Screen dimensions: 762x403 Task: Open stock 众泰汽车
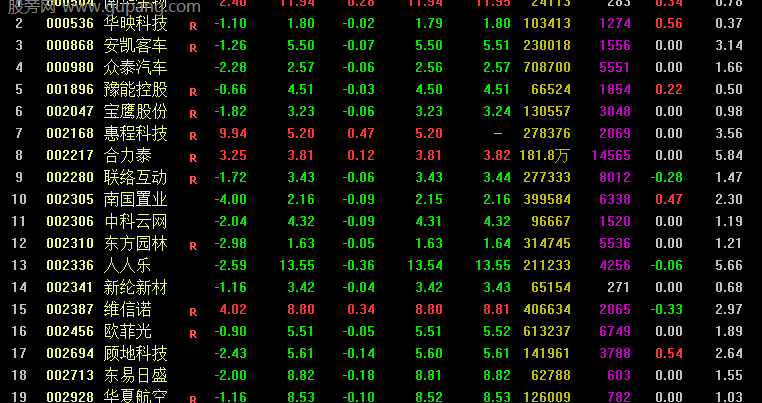tap(136, 67)
